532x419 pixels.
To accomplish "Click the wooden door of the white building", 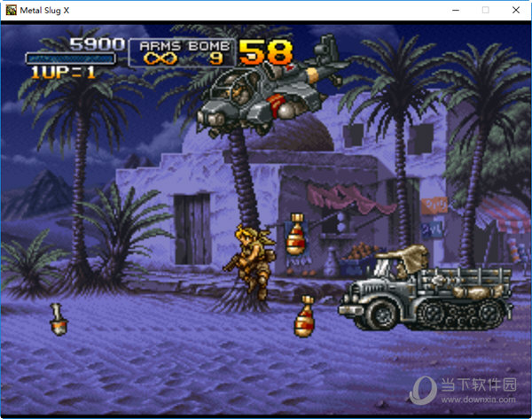I will pos(192,218).
